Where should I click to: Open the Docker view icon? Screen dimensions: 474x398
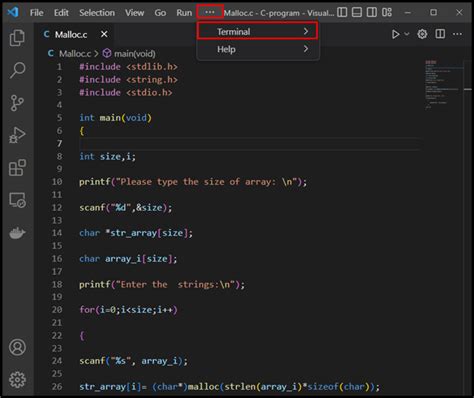pyautogui.click(x=17, y=233)
